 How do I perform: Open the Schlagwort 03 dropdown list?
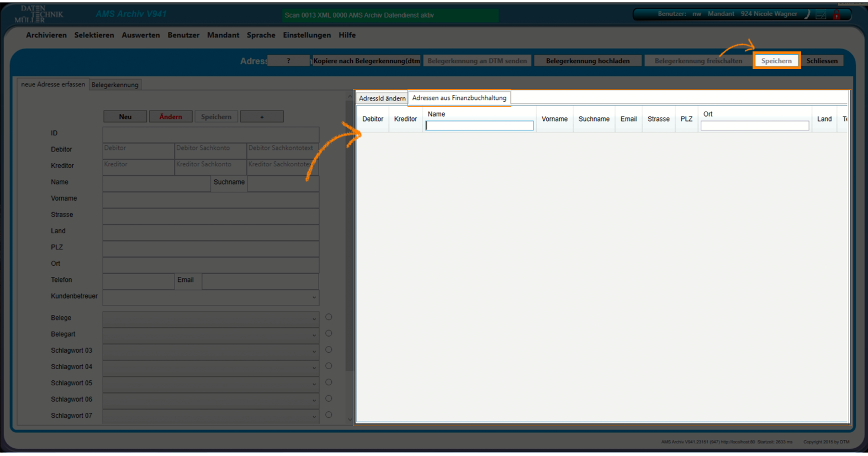coord(314,351)
